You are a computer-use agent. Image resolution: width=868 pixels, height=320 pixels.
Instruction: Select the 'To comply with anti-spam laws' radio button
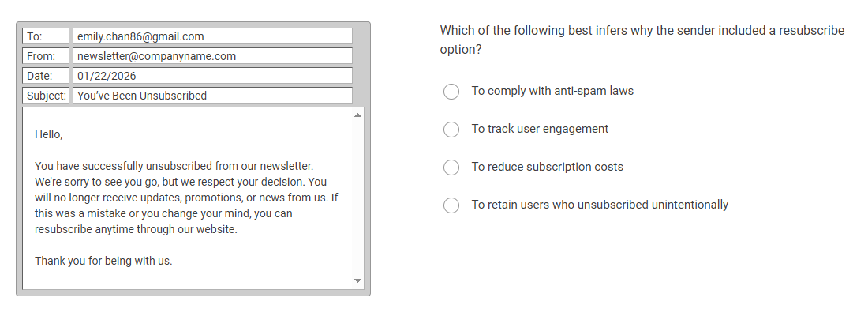coord(451,92)
